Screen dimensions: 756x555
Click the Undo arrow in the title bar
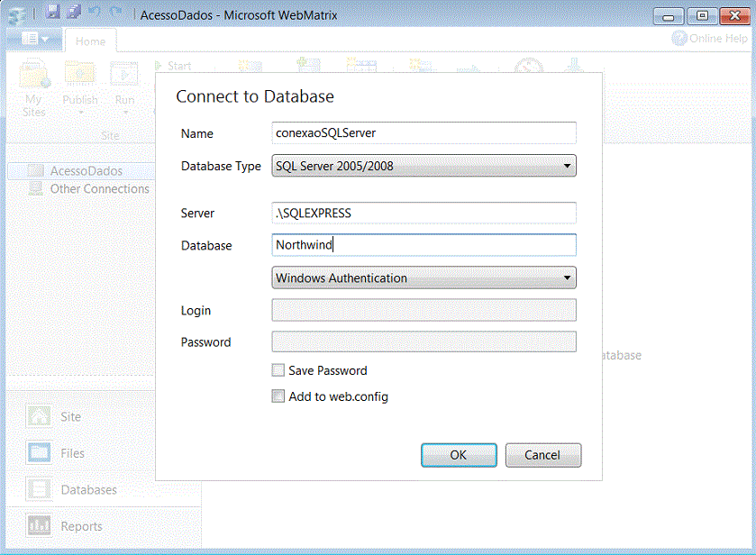tap(95, 11)
